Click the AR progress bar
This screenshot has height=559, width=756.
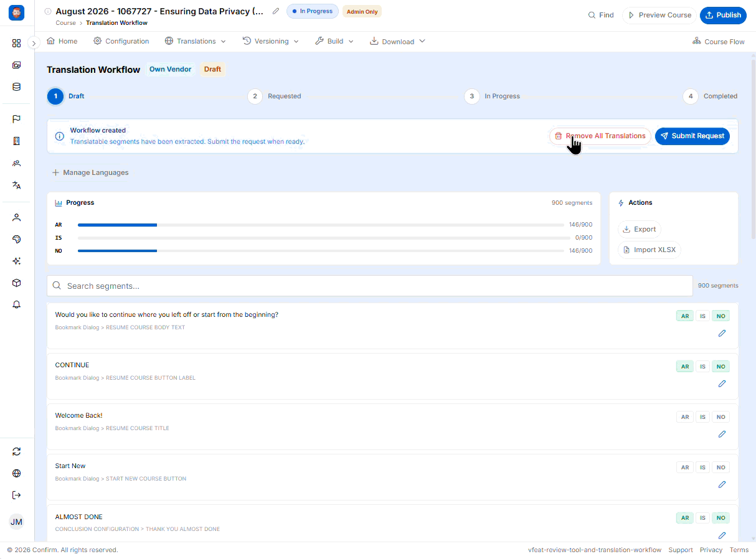(321, 225)
